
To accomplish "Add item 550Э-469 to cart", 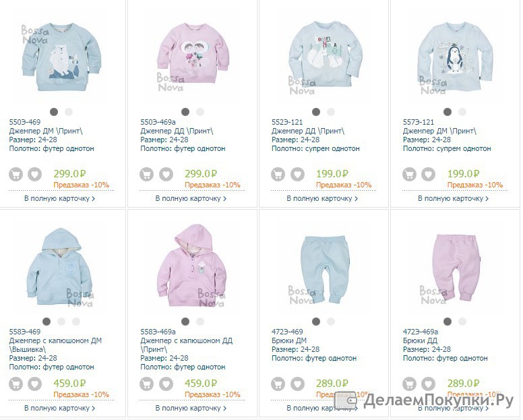I will (16, 174).
